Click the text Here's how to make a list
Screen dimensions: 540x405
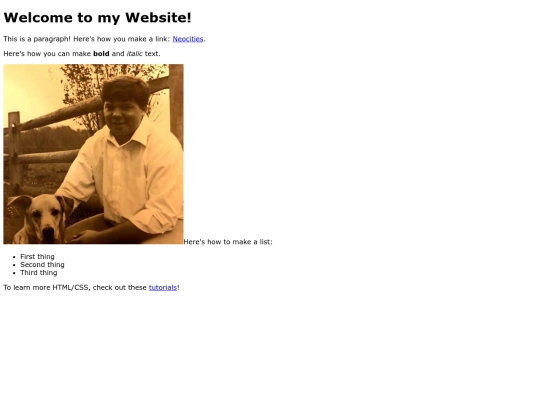(228, 242)
